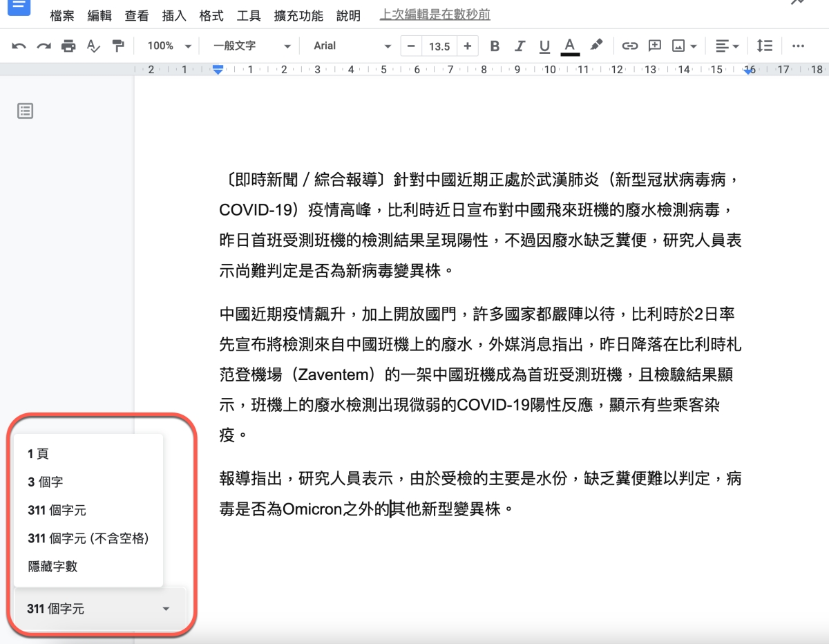
Task: Select the paint format roller icon
Action: [118, 46]
